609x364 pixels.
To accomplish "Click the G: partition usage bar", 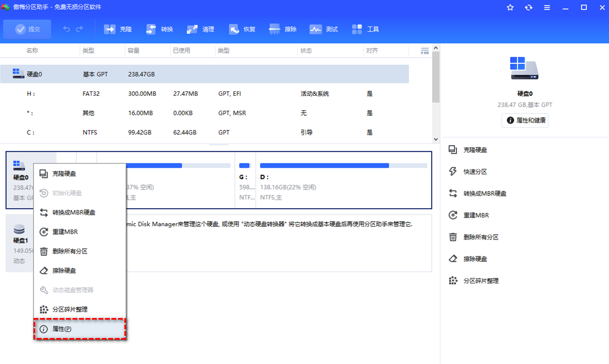I will coord(244,166).
